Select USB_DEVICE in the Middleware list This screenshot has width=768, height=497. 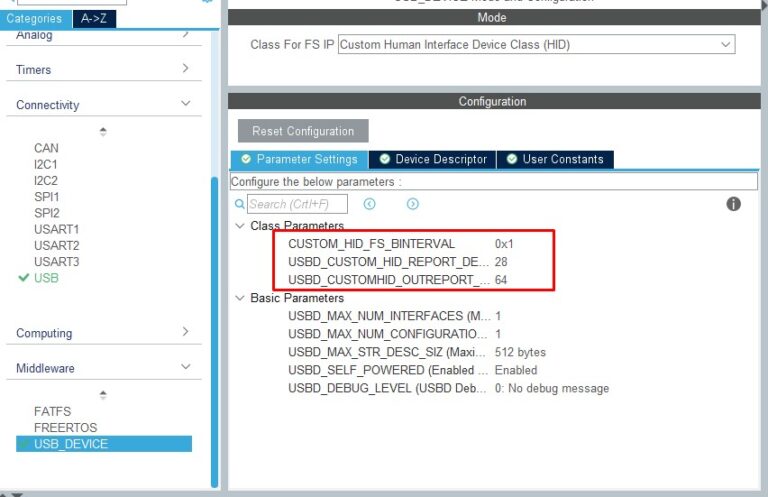70,444
